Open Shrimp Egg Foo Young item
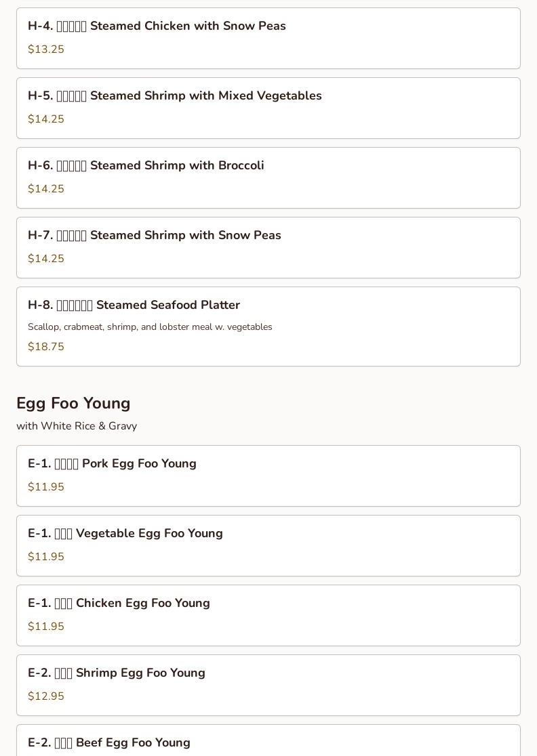537x756 pixels. pyautogui.click(x=117, y=673)
